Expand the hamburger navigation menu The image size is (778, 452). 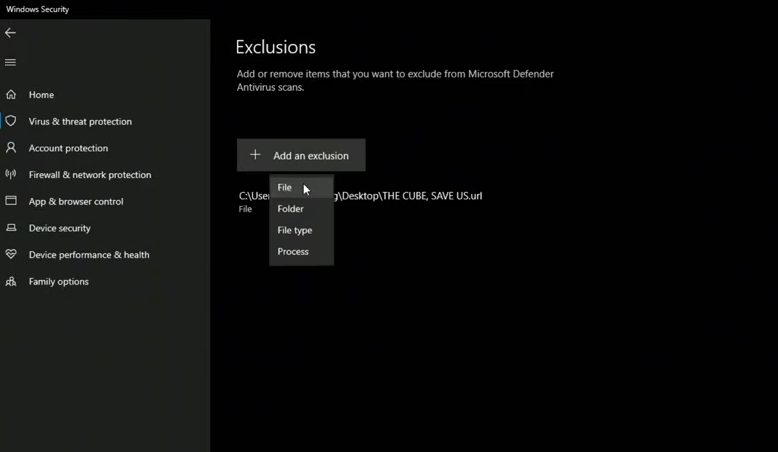11,62
